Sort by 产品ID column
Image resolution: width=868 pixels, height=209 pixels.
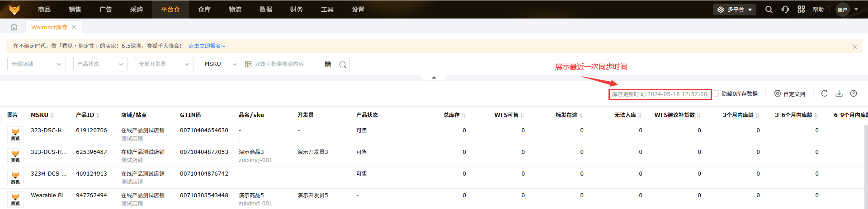click(x=98, y=116)
